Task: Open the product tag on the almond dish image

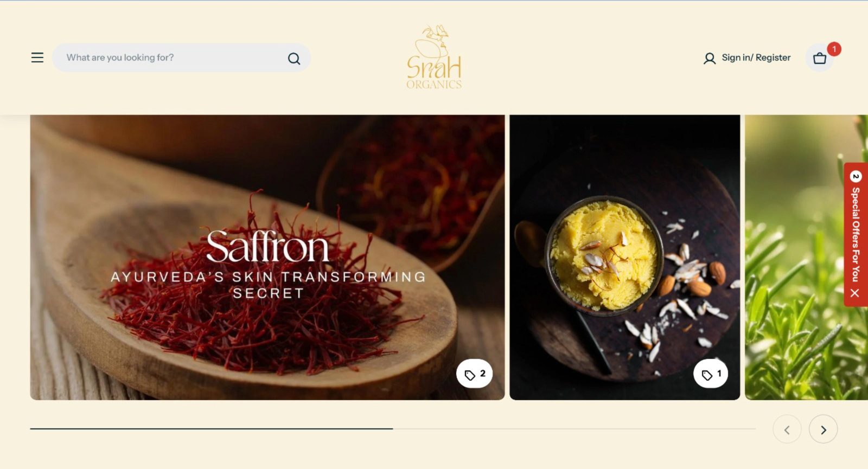Action: (711, 374)
